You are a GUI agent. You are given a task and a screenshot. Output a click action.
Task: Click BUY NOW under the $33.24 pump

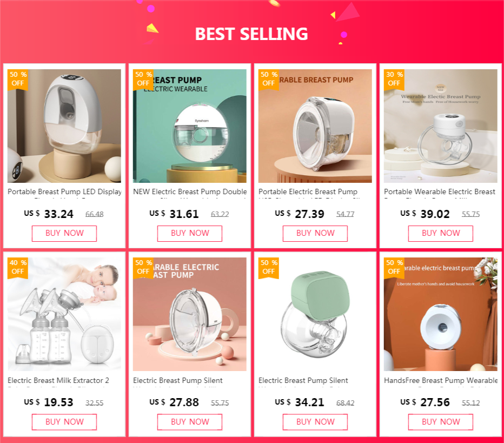pos(64,233)
